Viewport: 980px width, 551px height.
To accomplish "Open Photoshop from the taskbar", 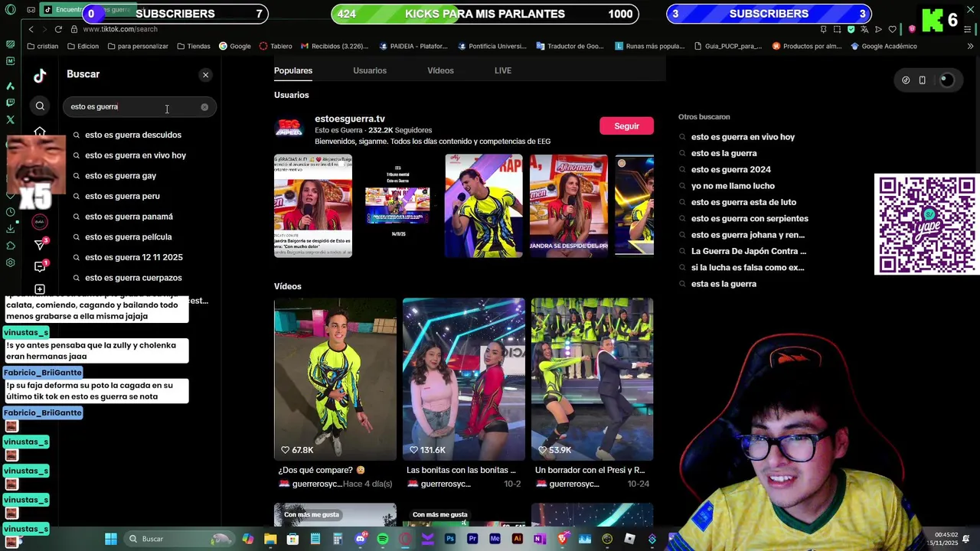I will pos(450,539).
